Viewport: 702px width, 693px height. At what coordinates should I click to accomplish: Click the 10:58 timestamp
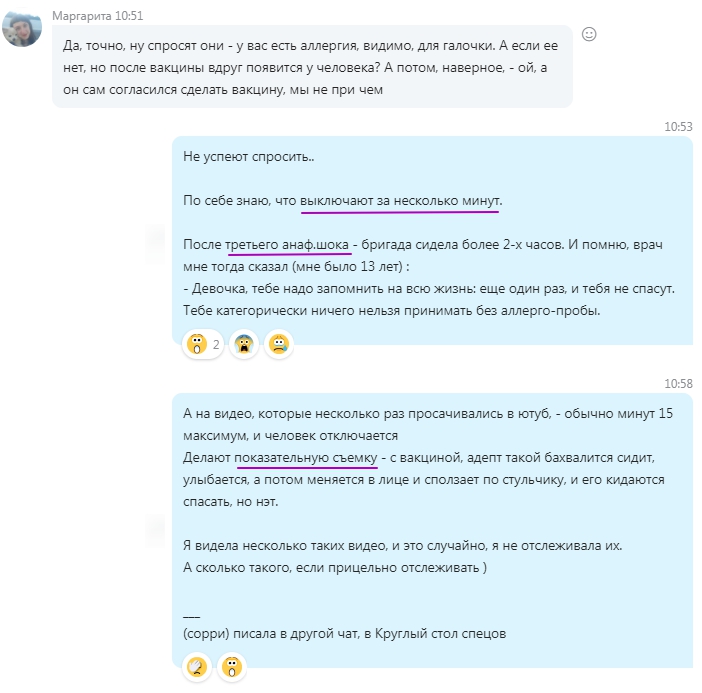[678, 384]
